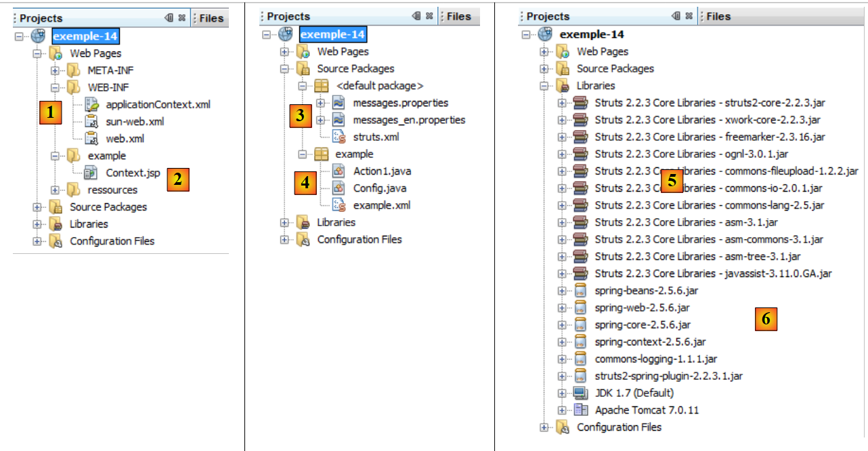Collapse the <default package> node
This screenshot has width=868, height=451.
tap(303, 86)
